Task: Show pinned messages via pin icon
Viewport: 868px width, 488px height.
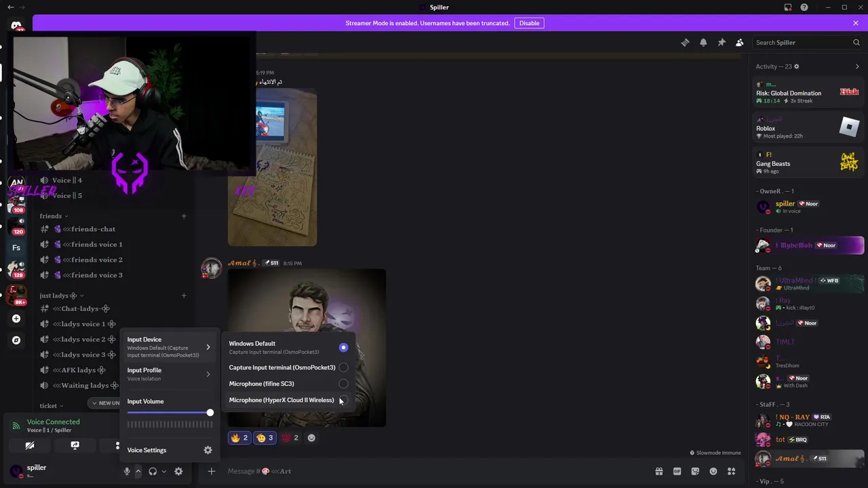Action: [722, 42]
